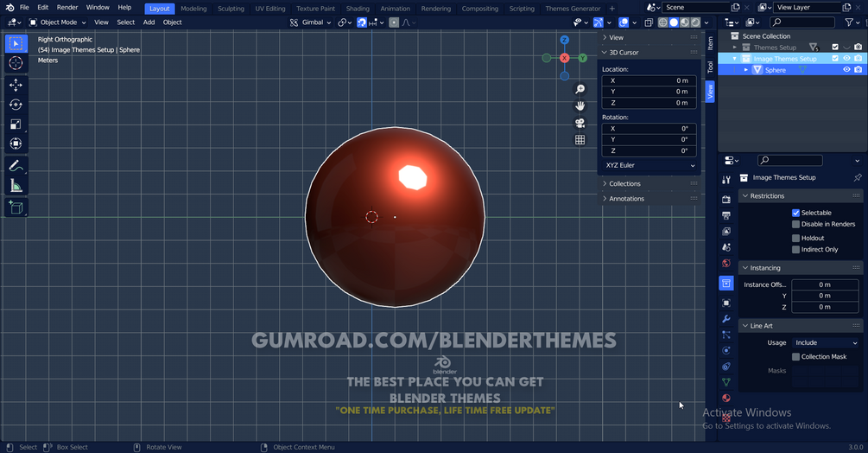The image size is (868, 453).
Task: Toggle proportional editing button
Action: pyautogui.click(x=394, y=22)
